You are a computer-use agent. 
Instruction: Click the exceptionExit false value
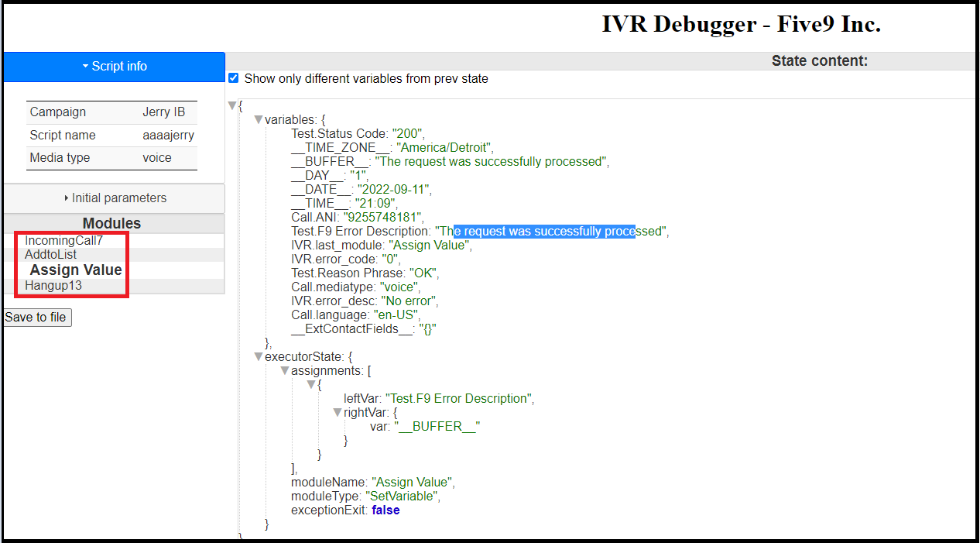(385, 510)
